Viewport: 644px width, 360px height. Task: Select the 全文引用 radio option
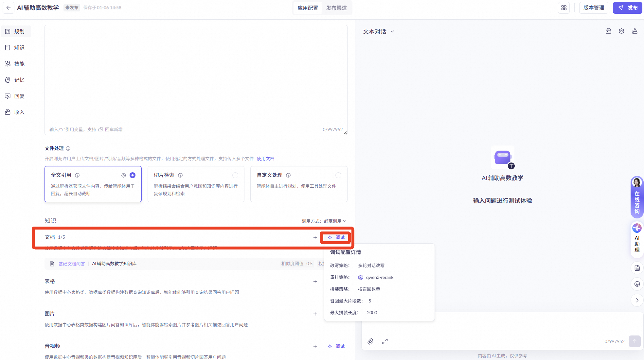(133, 175)
